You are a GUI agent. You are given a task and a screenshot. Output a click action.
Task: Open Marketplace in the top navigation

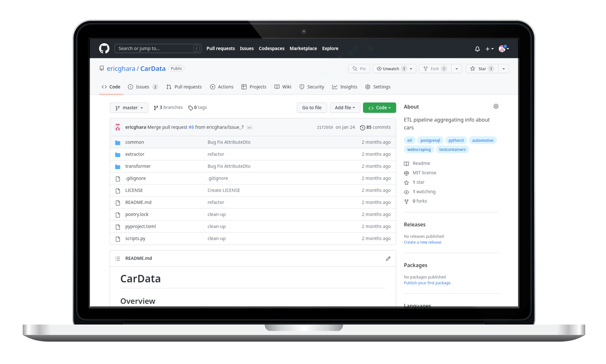point(303,49)
